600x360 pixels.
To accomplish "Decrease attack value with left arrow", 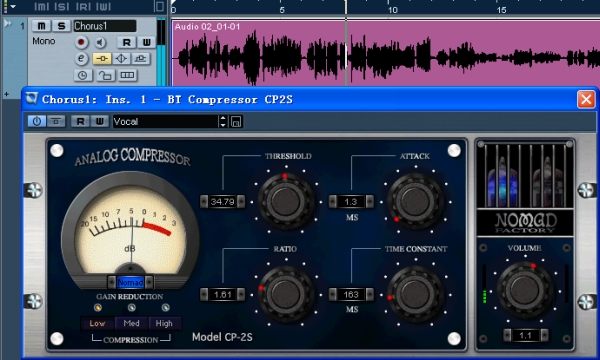I will point(333,201).
